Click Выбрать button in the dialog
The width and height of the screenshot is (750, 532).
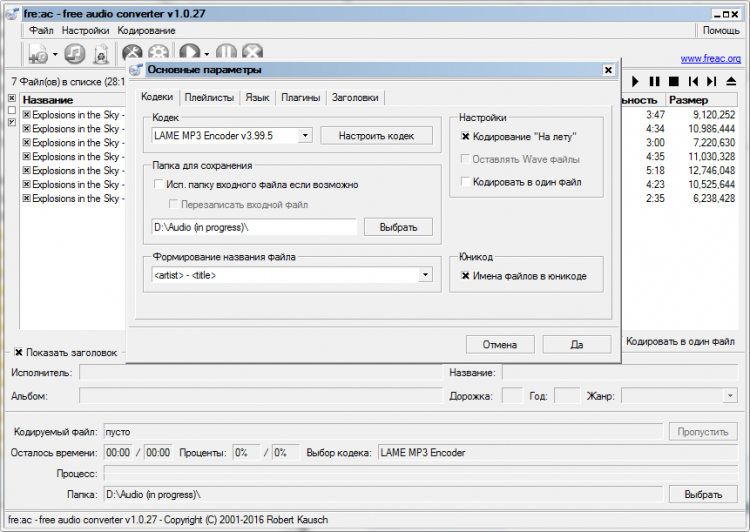[x=398, y=227]
